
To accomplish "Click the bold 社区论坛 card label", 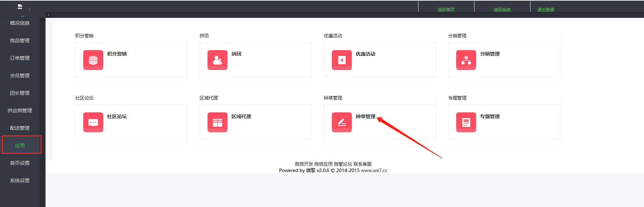I will (x=117, y=116).
